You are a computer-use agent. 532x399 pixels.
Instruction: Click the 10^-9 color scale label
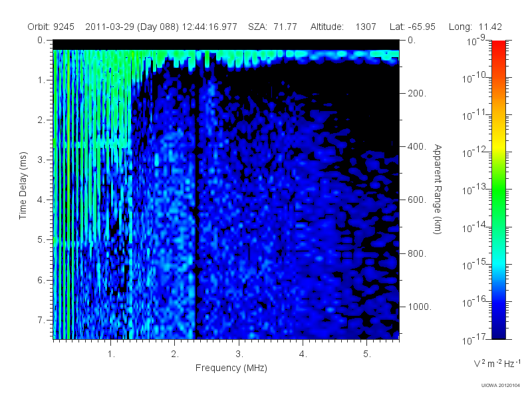tap(476, 41)
